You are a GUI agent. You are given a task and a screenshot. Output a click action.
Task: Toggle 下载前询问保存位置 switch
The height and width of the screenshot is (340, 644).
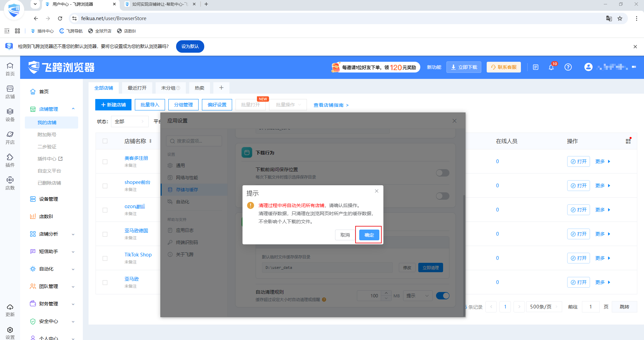pos(442,173)
